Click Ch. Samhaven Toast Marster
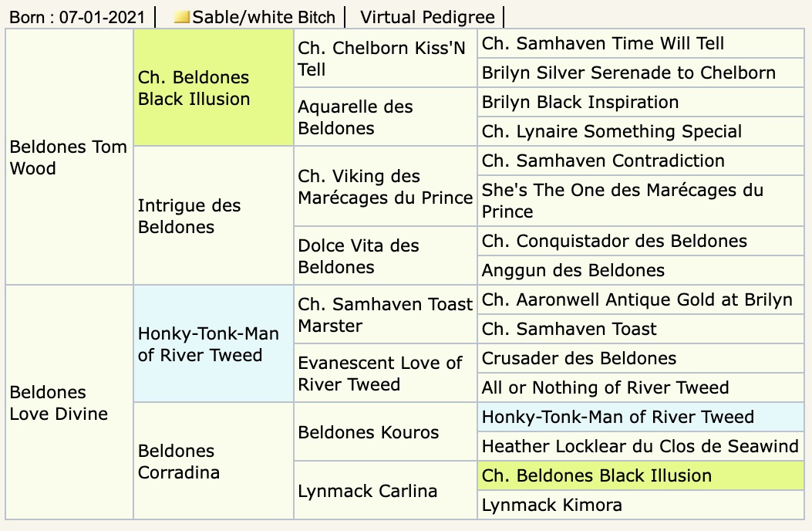This screenshot has height=531, width=812. click(x=386, y=314)
